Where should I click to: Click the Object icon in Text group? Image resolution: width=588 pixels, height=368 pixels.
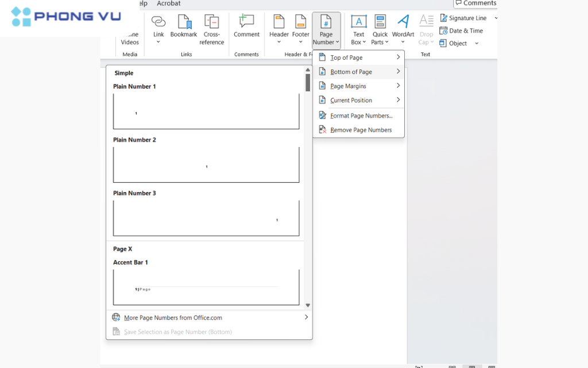pyautogui.click(x=444, y=43)
